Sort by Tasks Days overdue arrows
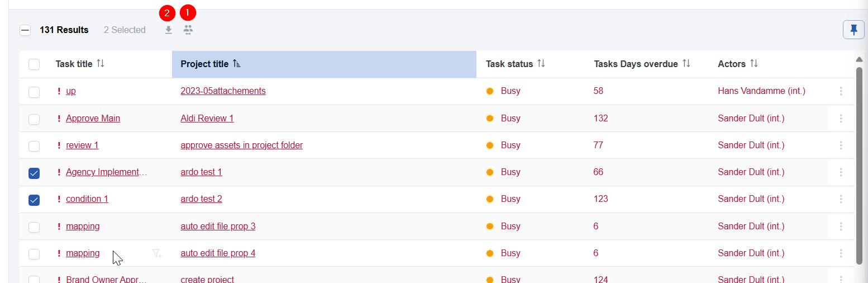The height and width of the screenshot is (283, 868). [x=686, y=64]
